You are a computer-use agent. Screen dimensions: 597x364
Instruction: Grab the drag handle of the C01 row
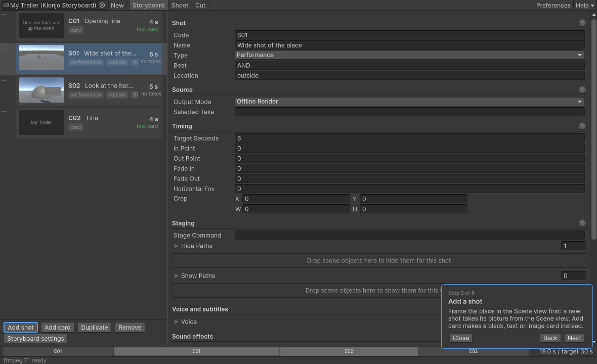(x=4, y=15)
